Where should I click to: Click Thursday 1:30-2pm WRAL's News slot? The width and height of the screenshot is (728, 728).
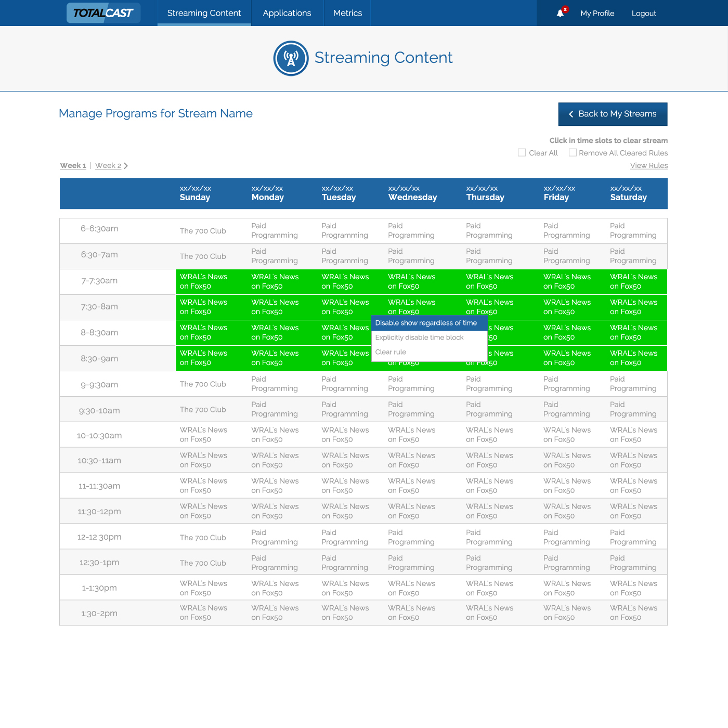(489, 613)
